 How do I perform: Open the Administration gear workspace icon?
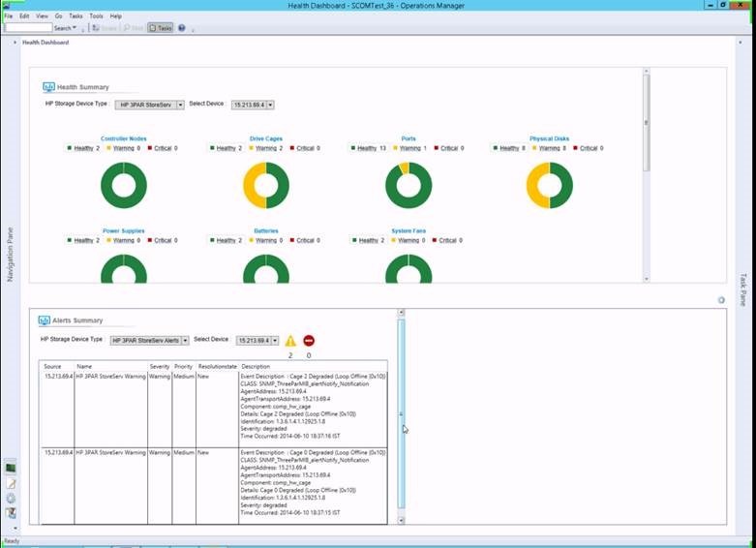pos(11,498)
